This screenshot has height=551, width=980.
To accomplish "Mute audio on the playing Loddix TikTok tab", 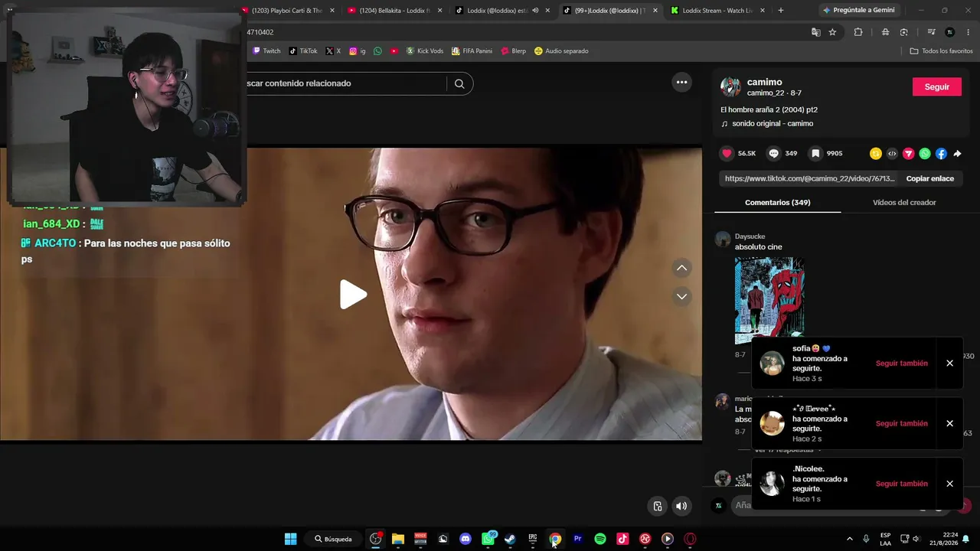I will (x=535, y=11).
